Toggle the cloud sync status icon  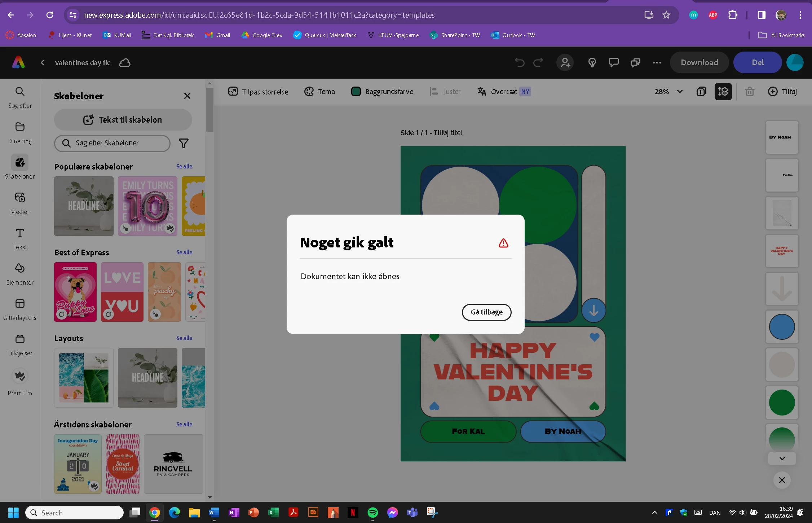[x=125, y=63]
